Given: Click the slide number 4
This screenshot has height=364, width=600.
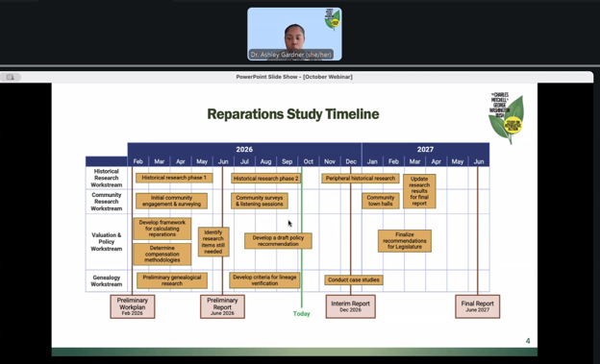Looking at the screenshot, I should (x=528, y=341).
